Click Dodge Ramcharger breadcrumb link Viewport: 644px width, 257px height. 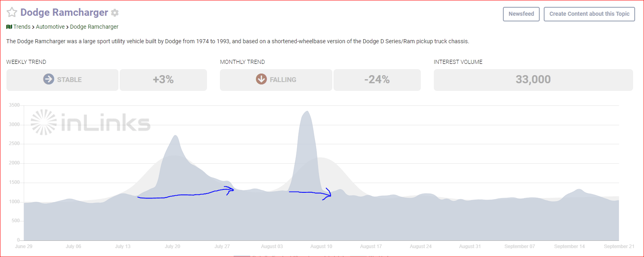(x=94, y=27)
